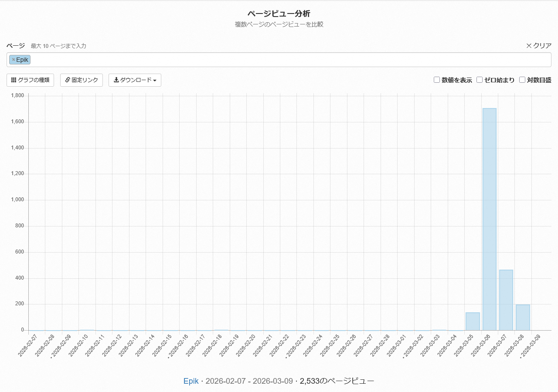Click the ページビュー分析 page title
Image resolution: width=558 pixels, height=392 pixels.
pos(279,14)
